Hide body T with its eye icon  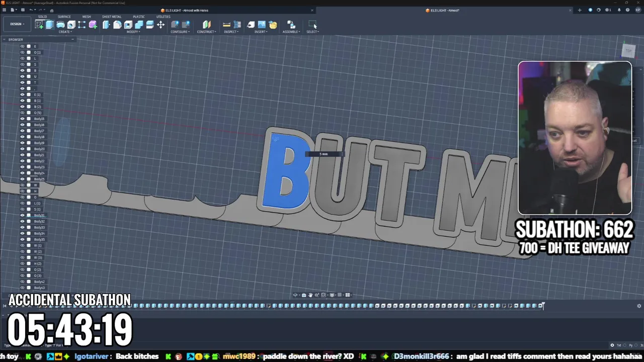22,82
